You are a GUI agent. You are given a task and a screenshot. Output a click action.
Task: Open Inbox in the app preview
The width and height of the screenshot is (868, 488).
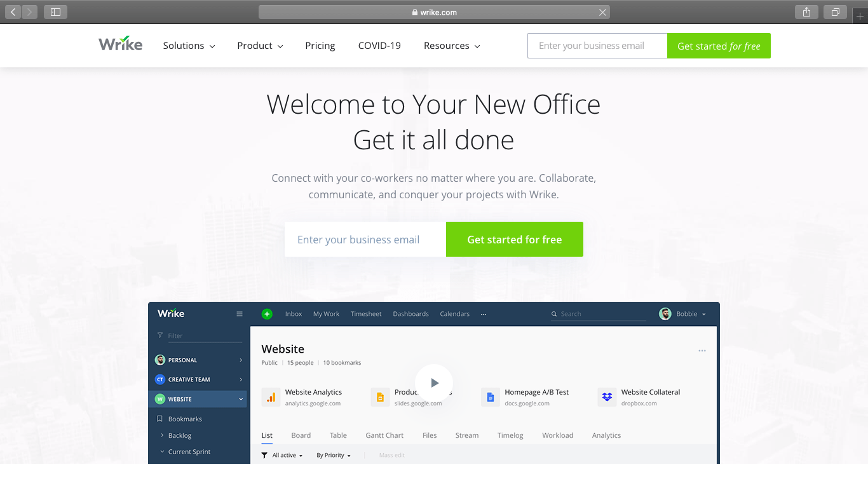[x=294, y=314]
